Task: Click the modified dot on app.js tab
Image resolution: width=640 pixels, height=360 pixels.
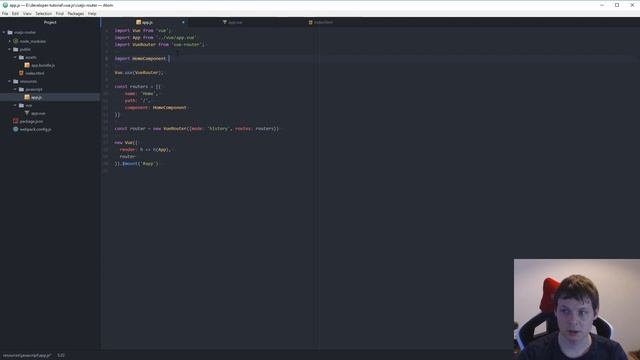Action: click(183, 22)
